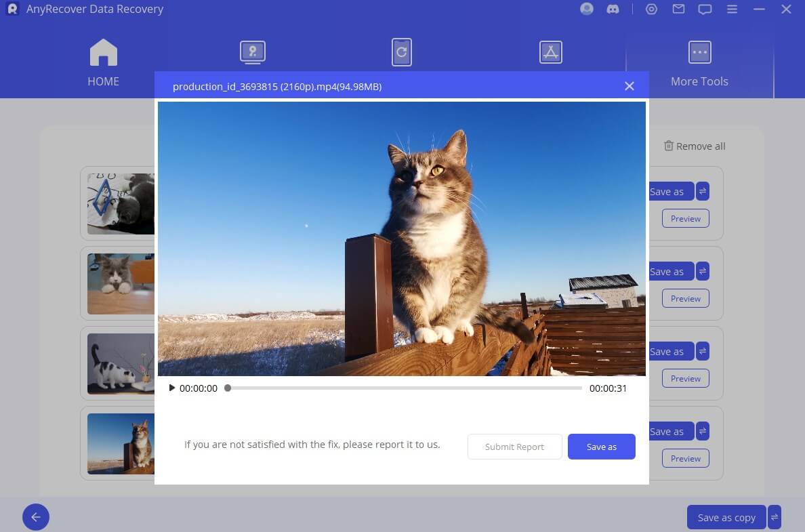
Task: Click the Submit Report button
Action: coord(514,447)
